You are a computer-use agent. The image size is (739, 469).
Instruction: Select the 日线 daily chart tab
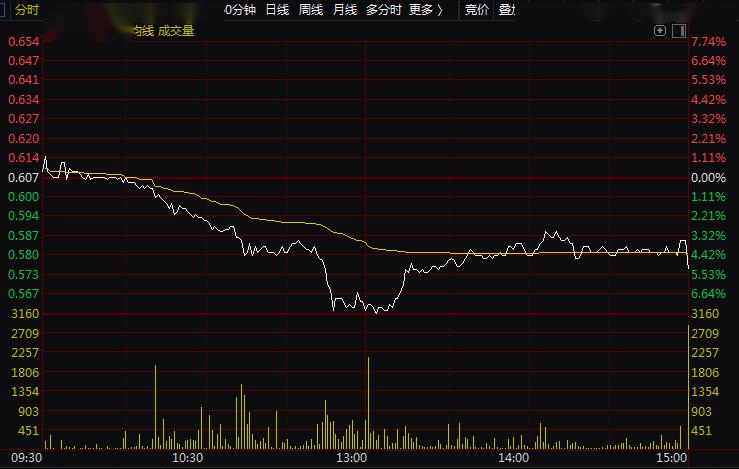tap(277, 10)
